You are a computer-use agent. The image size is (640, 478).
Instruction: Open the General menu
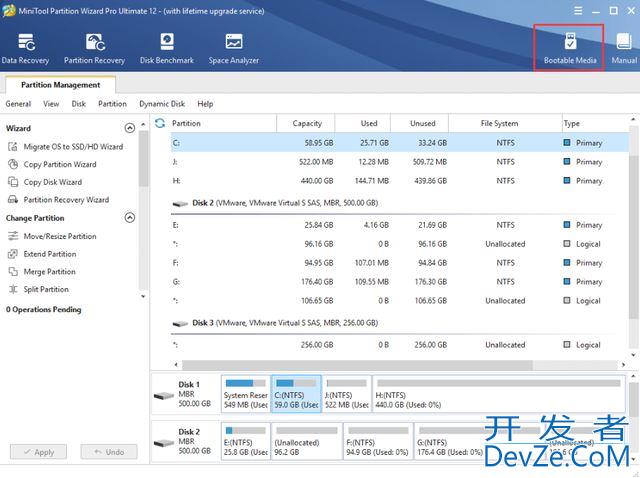coord(18,104)
